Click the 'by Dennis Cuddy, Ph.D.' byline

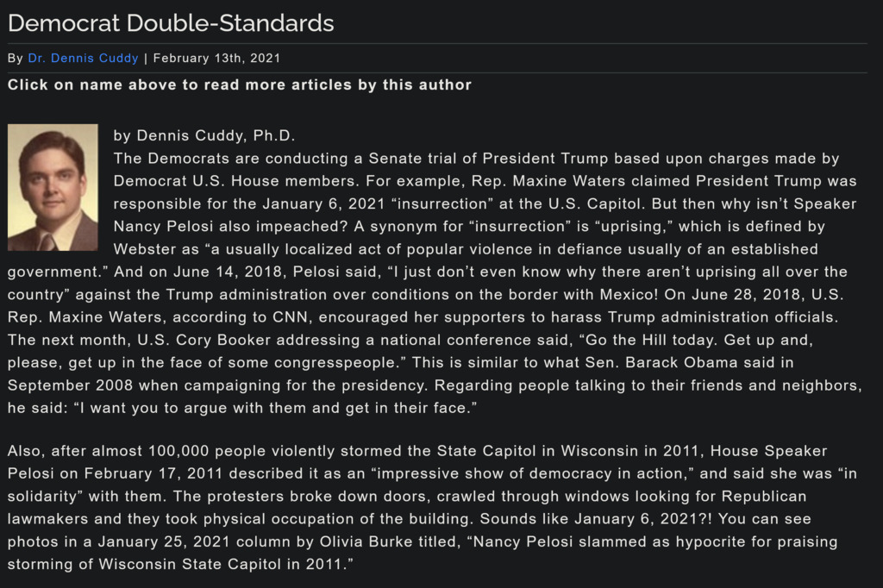[x=204, y=136]
